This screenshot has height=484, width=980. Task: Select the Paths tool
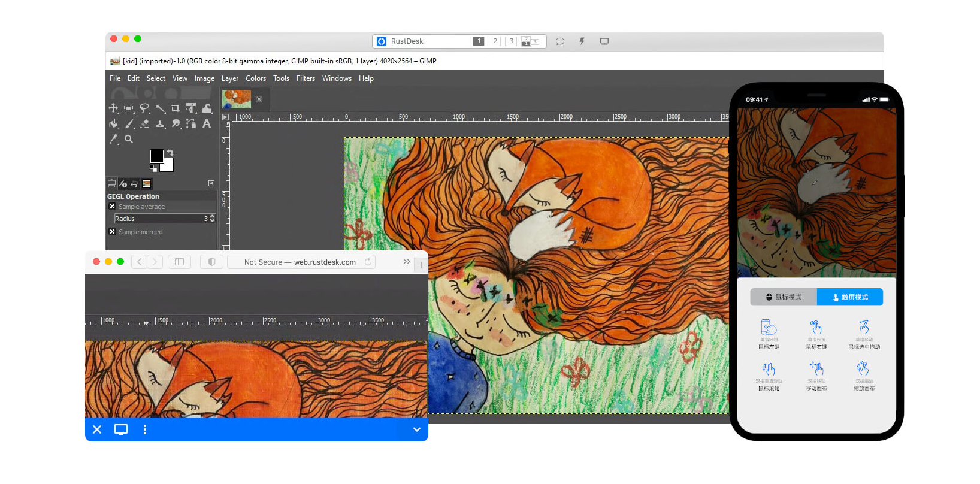pyautogui.click(x=191, y=123)
